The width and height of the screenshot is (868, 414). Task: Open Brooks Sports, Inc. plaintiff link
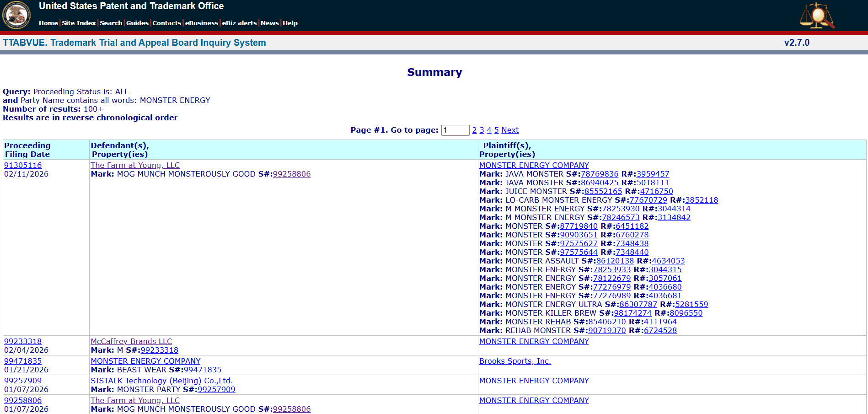coord(515,361)
